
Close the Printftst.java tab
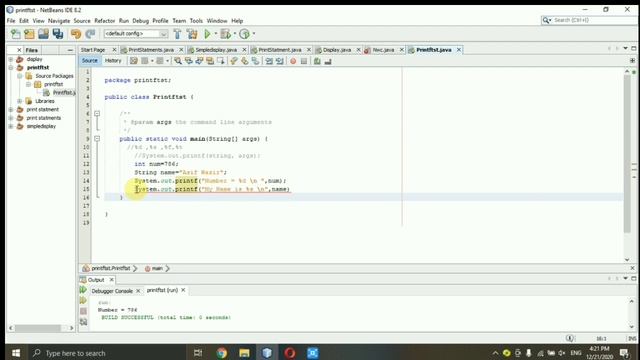pos(459,50)
